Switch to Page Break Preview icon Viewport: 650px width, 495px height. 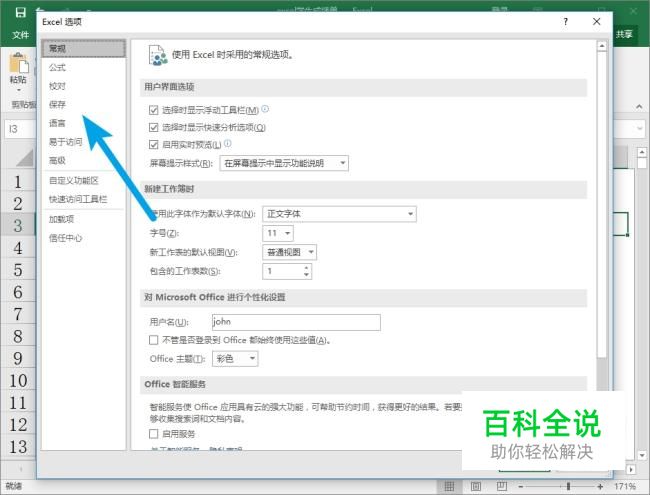click(x=502, y=486)
